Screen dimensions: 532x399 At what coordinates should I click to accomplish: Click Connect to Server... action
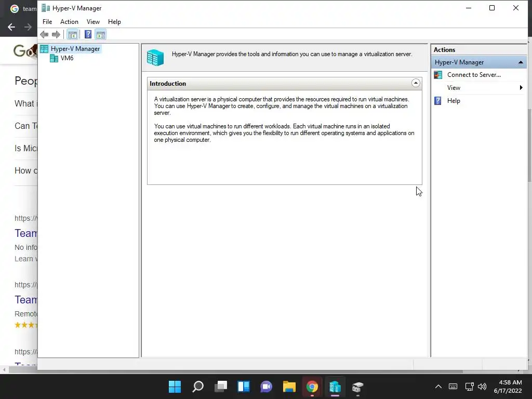[x=474, y=75]
